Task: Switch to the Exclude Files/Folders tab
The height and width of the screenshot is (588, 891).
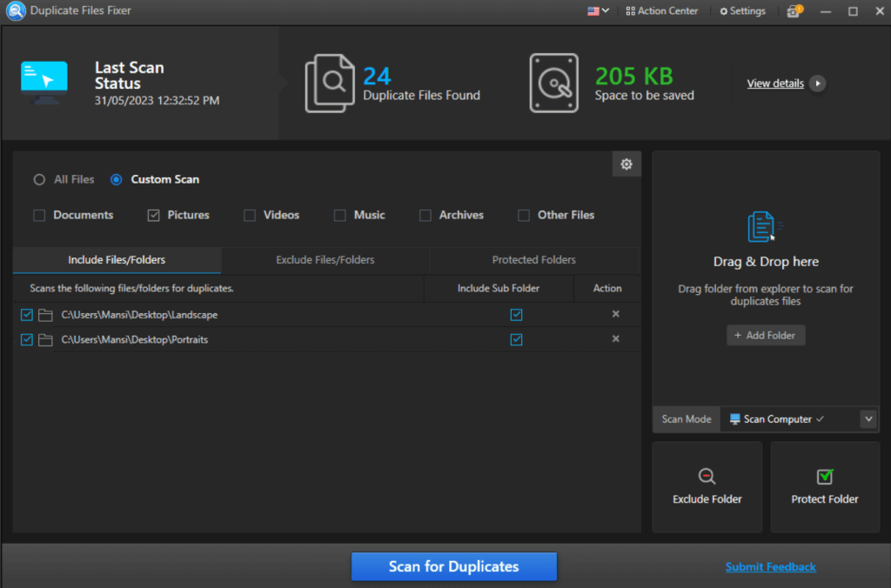Action: [x=324, y=260]
